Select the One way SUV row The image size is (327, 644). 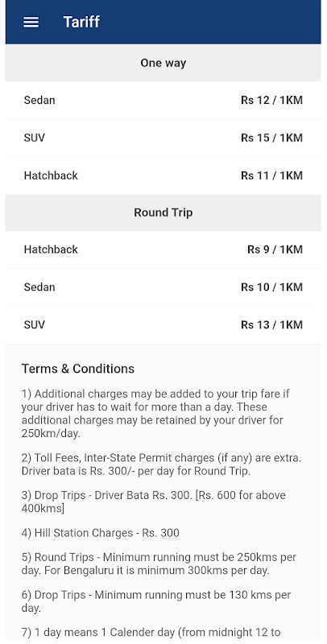click(163, 138)
